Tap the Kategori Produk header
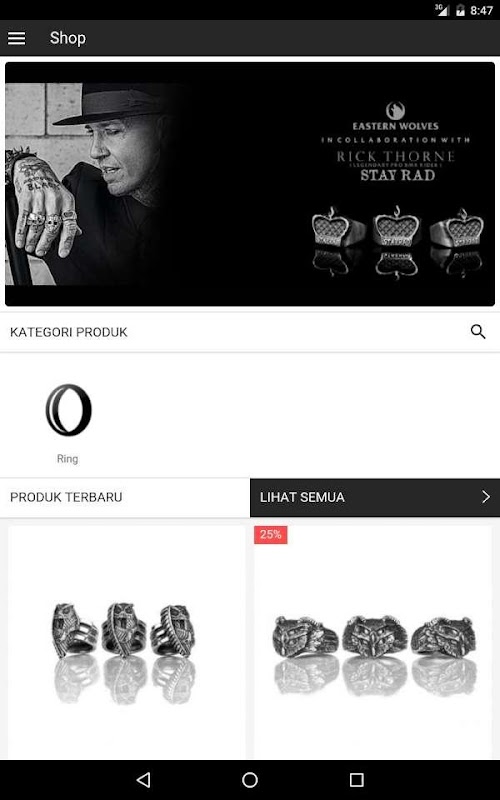Screen dimensions: 500x800 [x=69, y=332]
